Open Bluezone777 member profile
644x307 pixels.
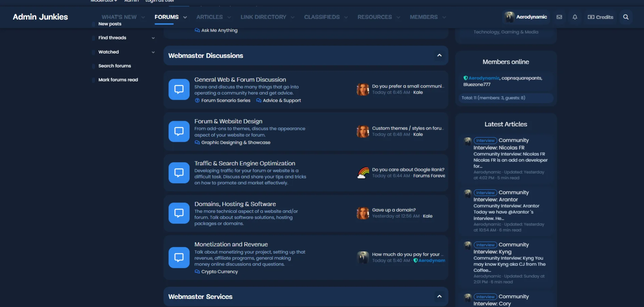click(x=477, y=84)
